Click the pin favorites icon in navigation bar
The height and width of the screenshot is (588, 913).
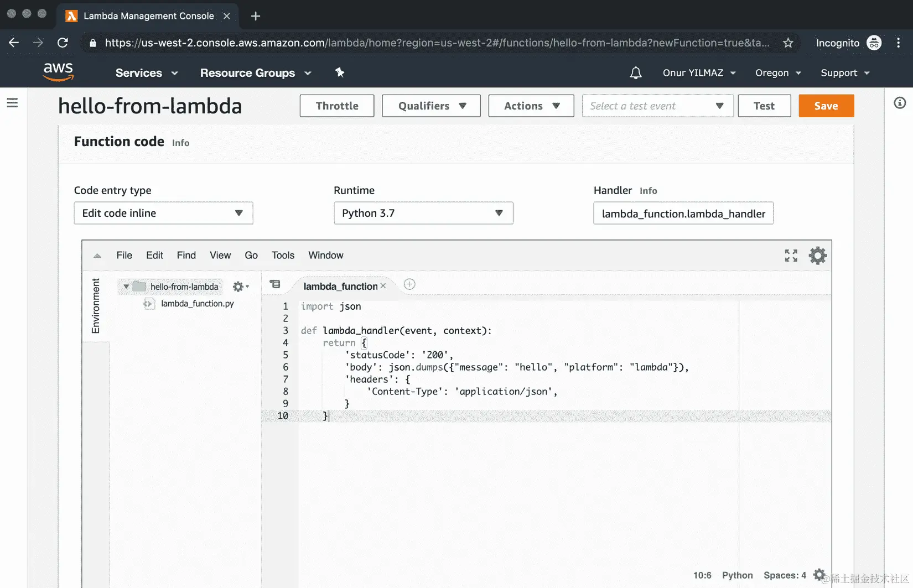tap(340, 72)
